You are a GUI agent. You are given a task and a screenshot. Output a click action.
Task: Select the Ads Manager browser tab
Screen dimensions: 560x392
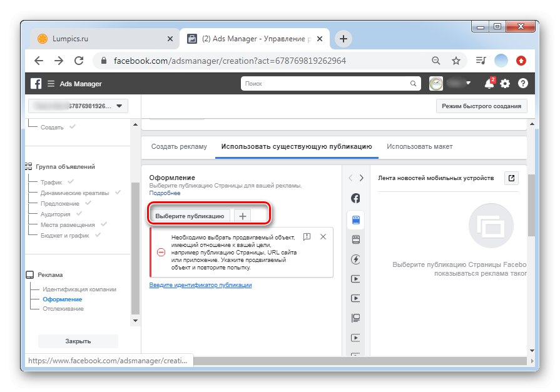pos(255,39)
